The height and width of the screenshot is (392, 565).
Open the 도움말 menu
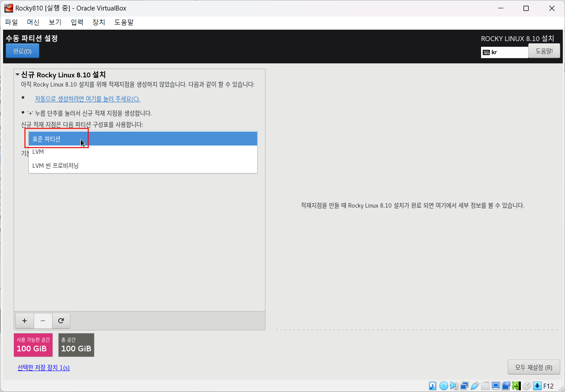pyautogui.click(x=124, y=22)
